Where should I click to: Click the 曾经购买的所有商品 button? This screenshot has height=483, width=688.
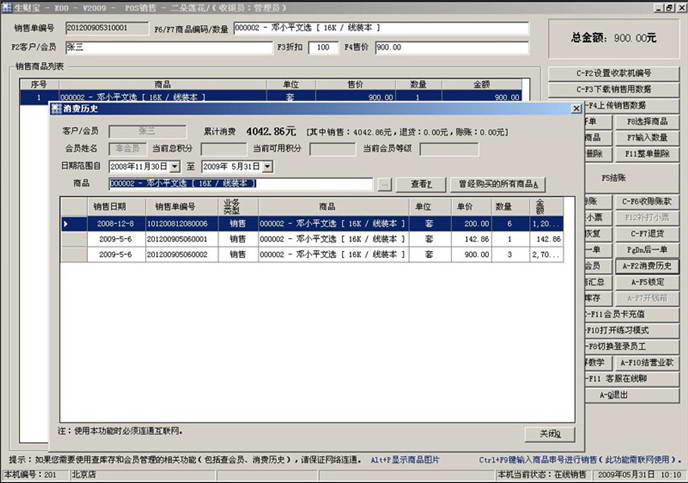[498, 184]
